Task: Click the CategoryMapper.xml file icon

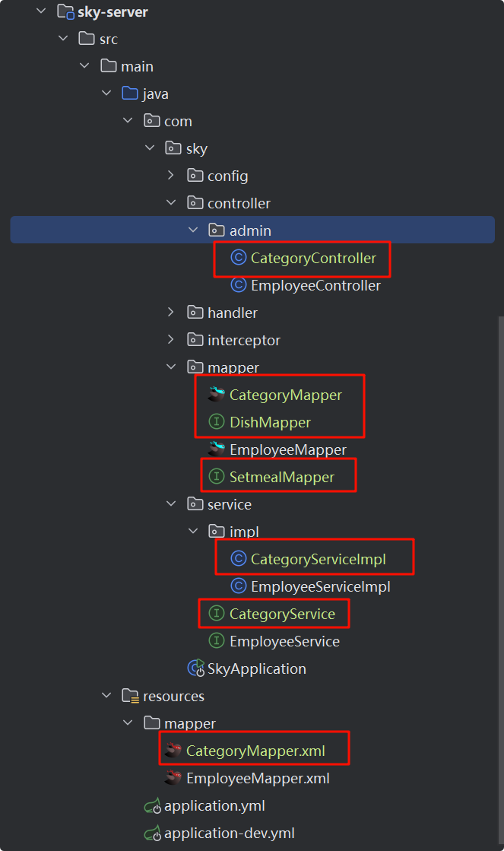Action: click(x=174, y=751)
